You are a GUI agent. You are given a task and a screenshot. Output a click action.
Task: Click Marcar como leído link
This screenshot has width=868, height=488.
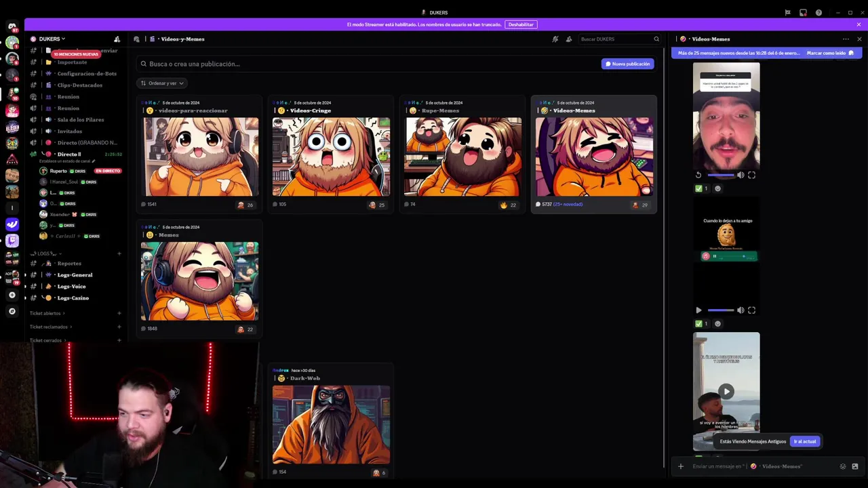point(830,53)
